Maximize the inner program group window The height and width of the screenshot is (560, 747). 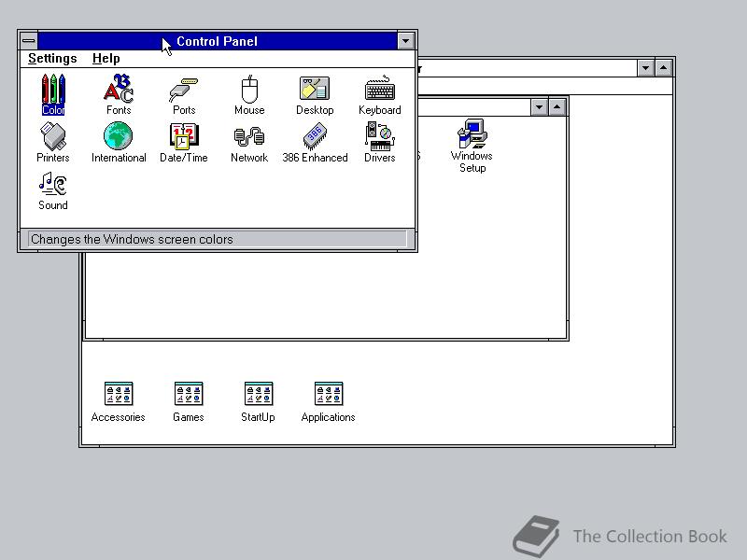click(557, 107)
